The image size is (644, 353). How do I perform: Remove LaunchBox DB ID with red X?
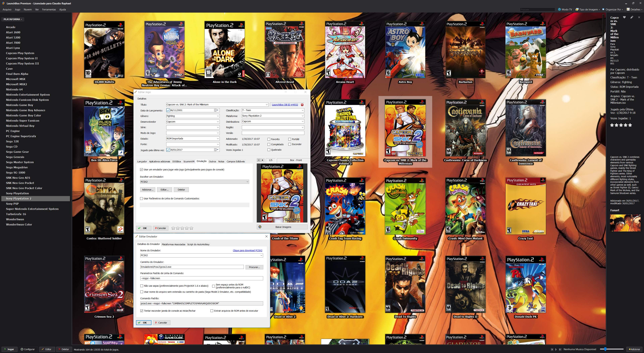[x=302, y=105]
